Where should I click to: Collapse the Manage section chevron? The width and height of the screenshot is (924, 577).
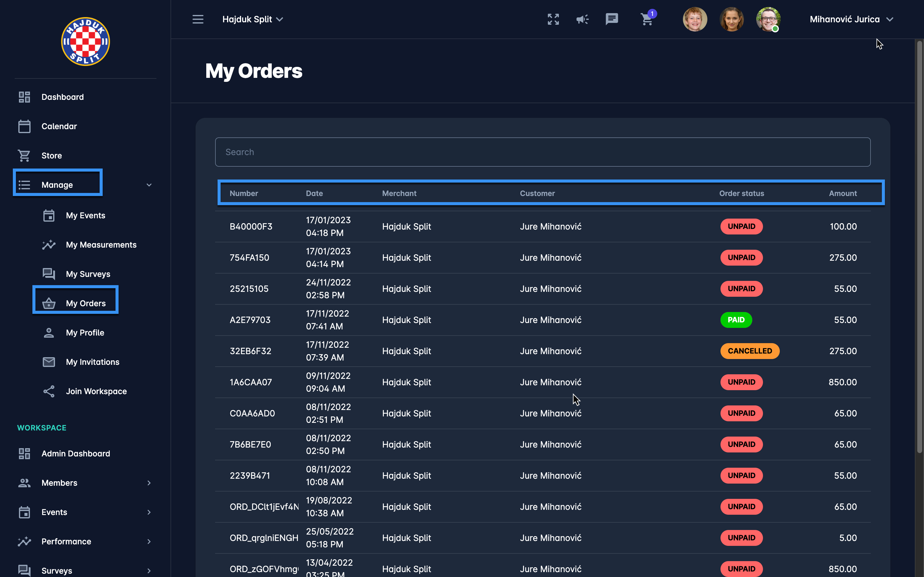(x=149, y=185)
